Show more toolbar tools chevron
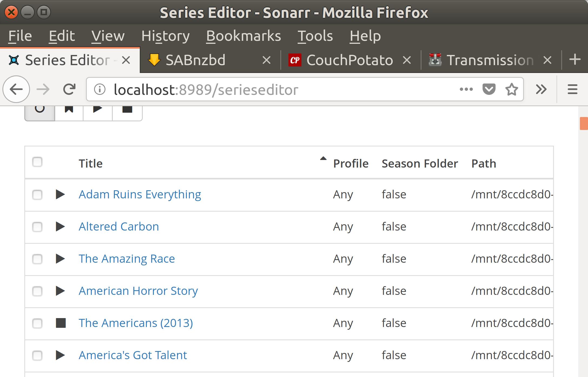The image size is (588, 377). click(x=541, y=89)
